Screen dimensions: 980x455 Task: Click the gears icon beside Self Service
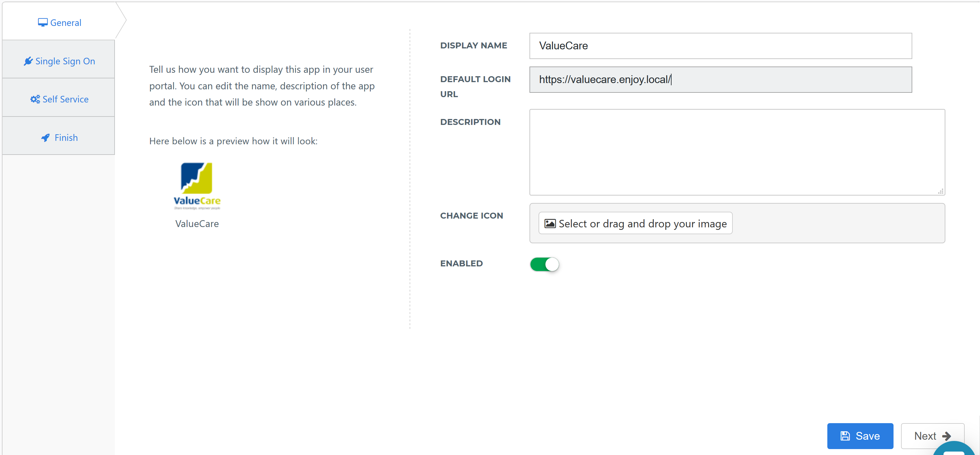(x=35, y=99)
